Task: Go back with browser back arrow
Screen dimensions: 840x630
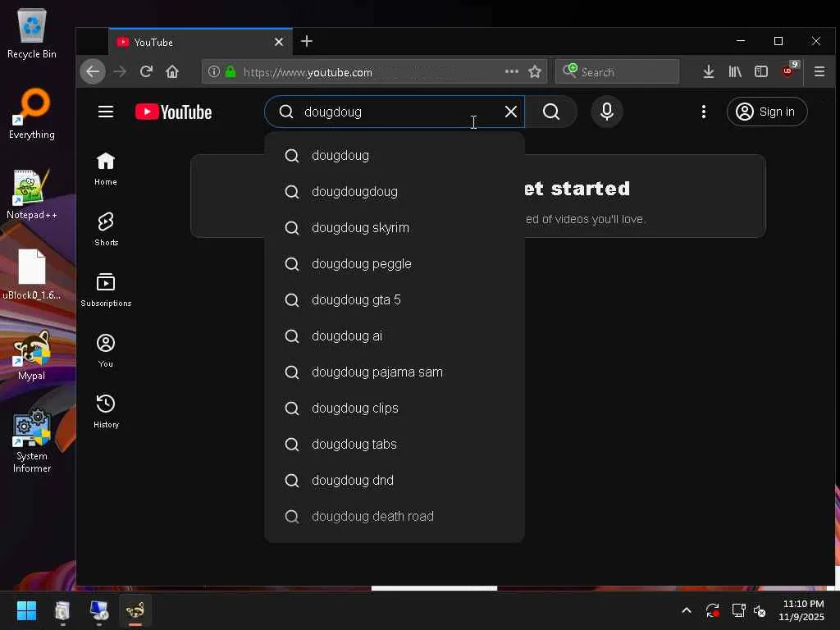Action: (x=93, y=71)
